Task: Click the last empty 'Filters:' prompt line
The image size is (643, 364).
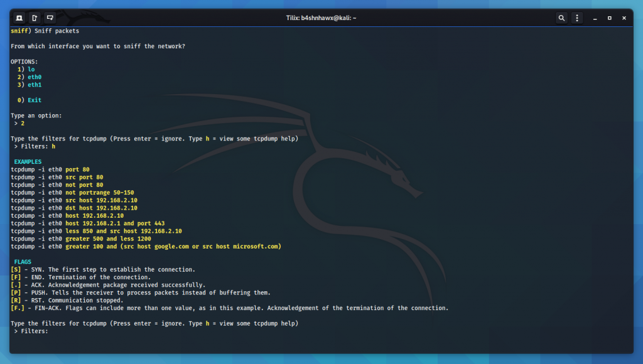Action: click(31, 331)
